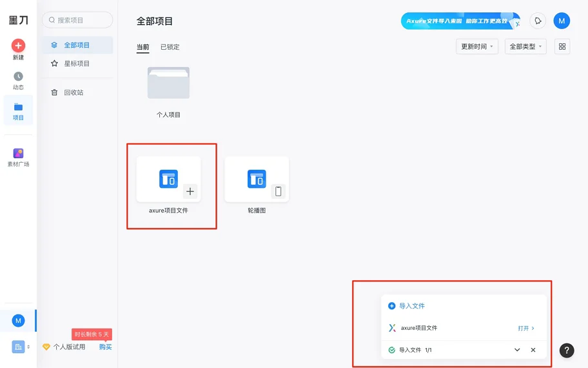Image resolution: width=588 pixels, height=368 pixels.
Task: Open the help question mark button
Action: tap(567, 351)
